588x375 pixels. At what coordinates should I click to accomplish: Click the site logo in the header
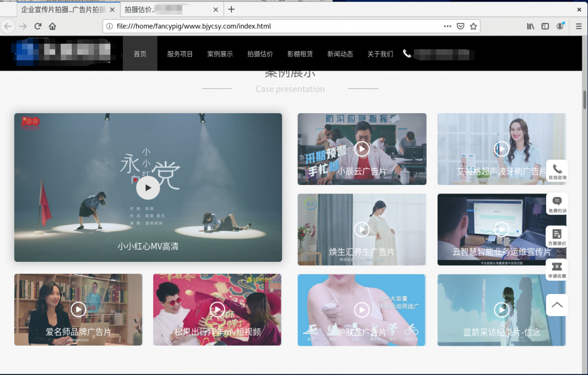[x=63, y=52]
